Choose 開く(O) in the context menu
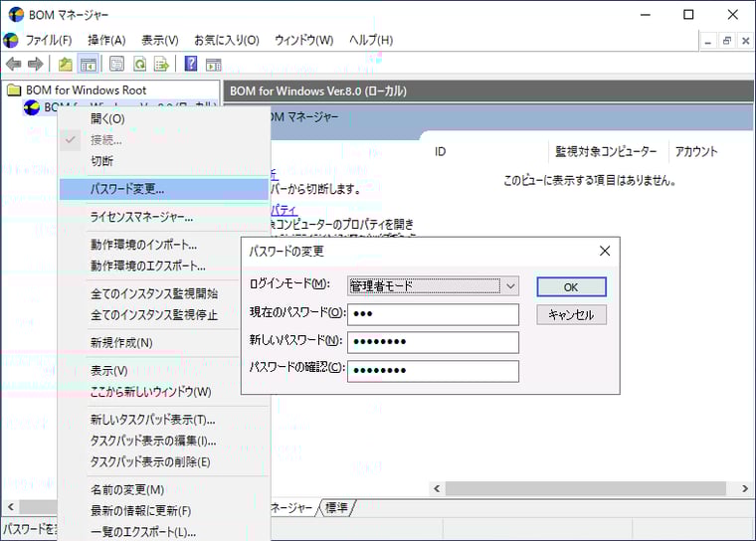Screen dimensions: 756x541 click(x=164, y=118)
